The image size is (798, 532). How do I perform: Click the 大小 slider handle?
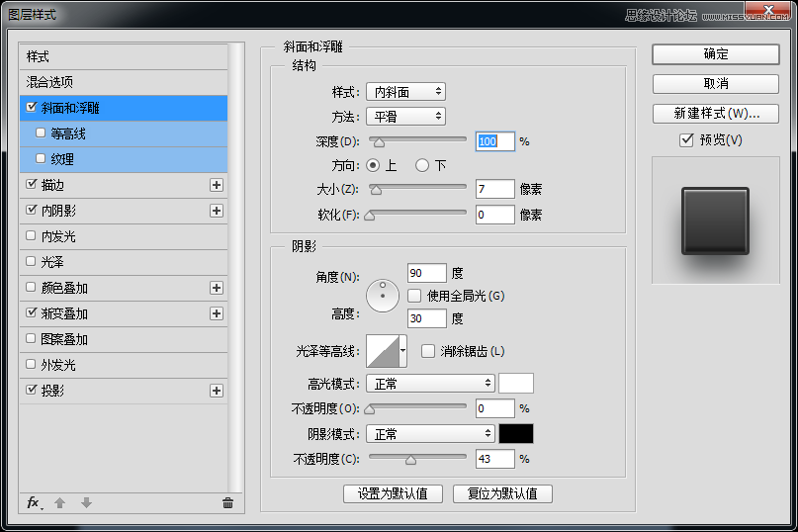(x=376, y=191)
